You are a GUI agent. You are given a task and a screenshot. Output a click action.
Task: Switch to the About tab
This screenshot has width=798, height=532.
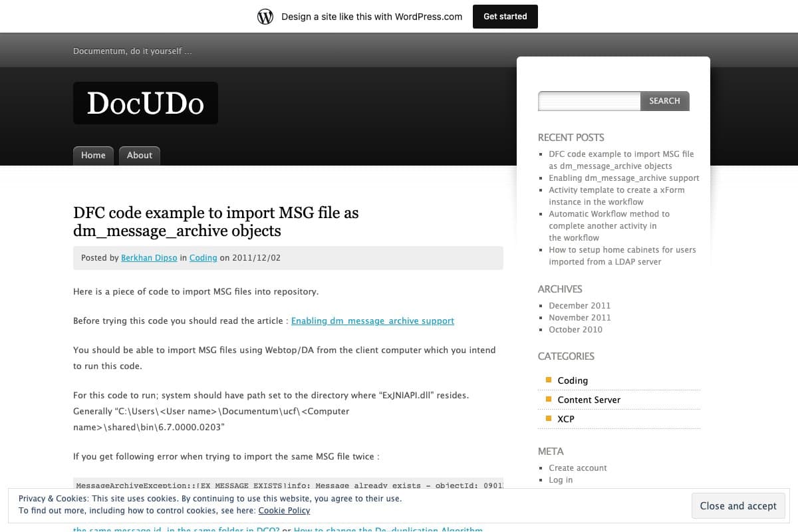[139, 155]
